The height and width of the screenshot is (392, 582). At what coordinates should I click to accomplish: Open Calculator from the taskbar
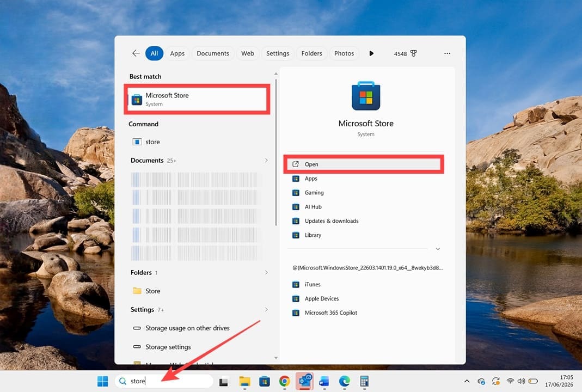point(364,381)
